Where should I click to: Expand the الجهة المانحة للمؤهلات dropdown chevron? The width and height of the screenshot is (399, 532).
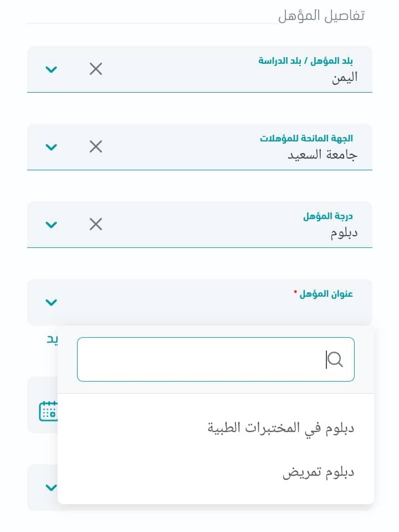pyautogui.click(x=51, y=147)
